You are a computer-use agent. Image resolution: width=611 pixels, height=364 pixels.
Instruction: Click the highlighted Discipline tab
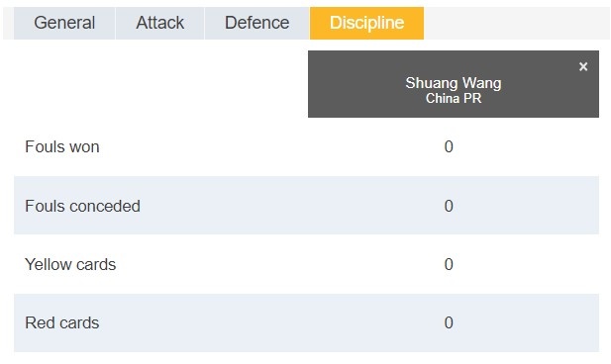[x=366, y=23]
